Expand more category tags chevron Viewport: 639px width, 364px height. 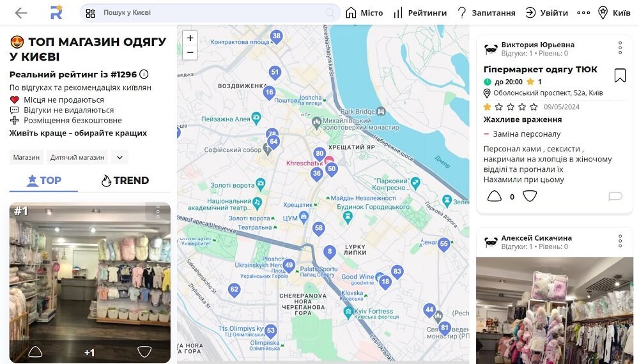(x=120, y=157)
